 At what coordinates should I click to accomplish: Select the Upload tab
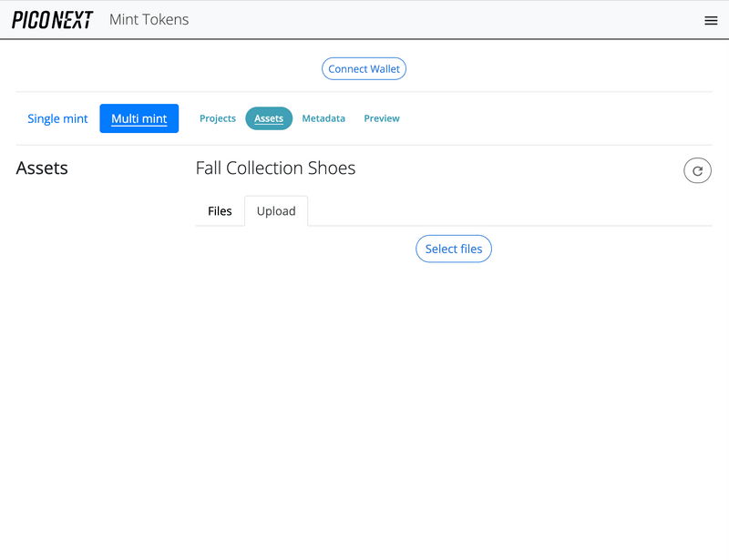tap(276, 211)
